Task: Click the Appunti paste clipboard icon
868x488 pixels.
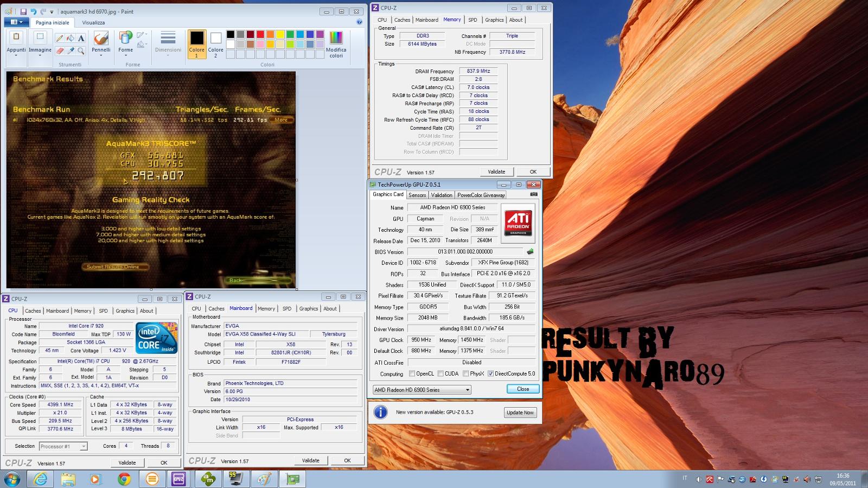Action: (x=16, y=37)
